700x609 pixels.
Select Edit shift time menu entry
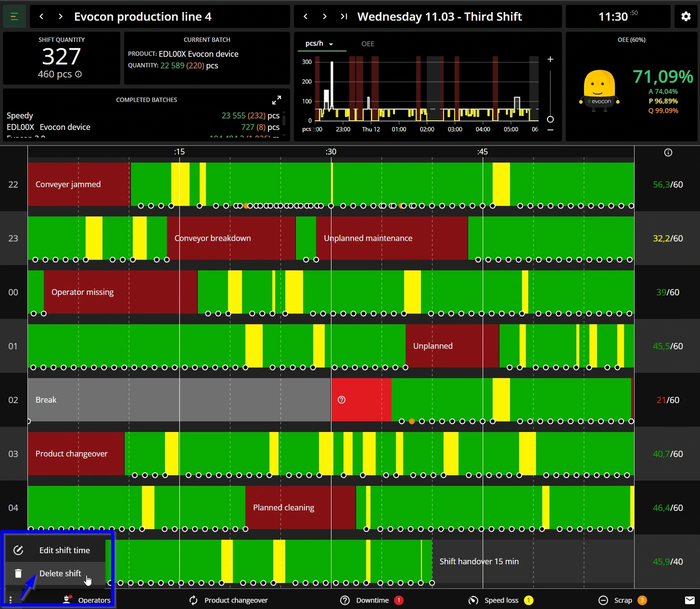pyautogui.click(x=55, y=550)
